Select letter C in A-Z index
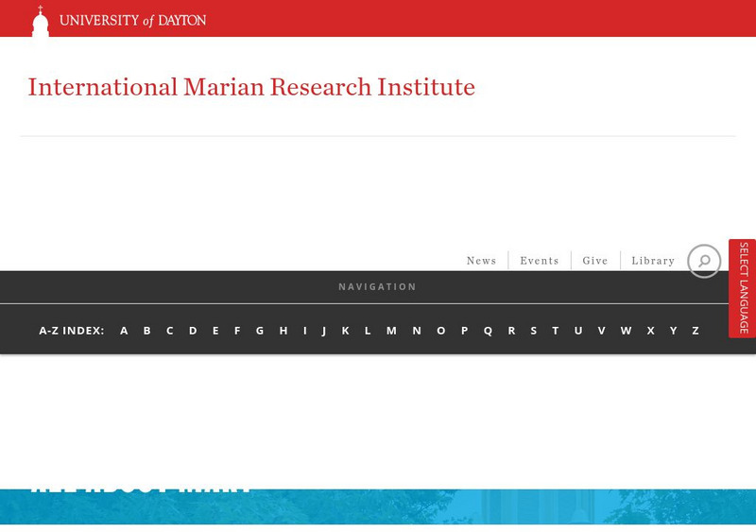Image resolution: width=756 pixels, height=532 pixels. click(x=170, y=331)
